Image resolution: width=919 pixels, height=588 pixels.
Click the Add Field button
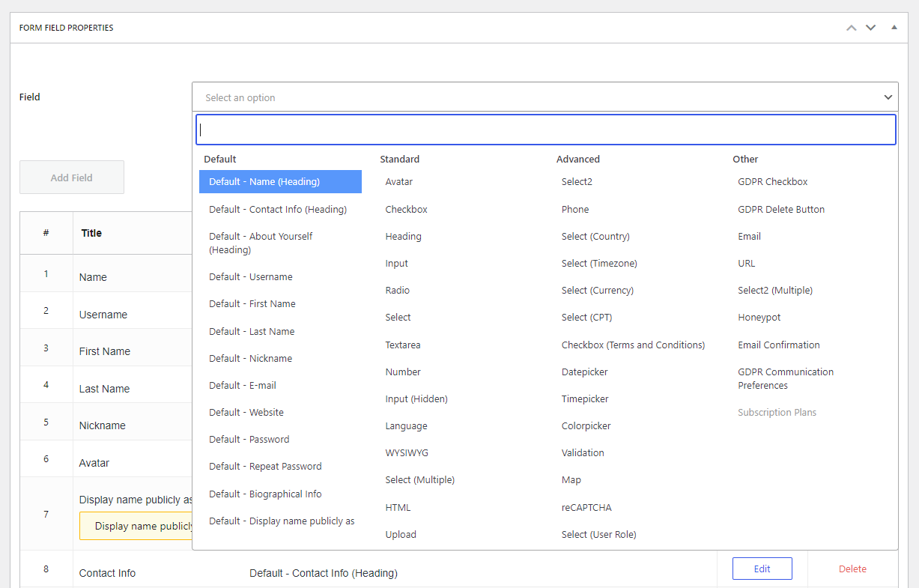click(72, 178)
